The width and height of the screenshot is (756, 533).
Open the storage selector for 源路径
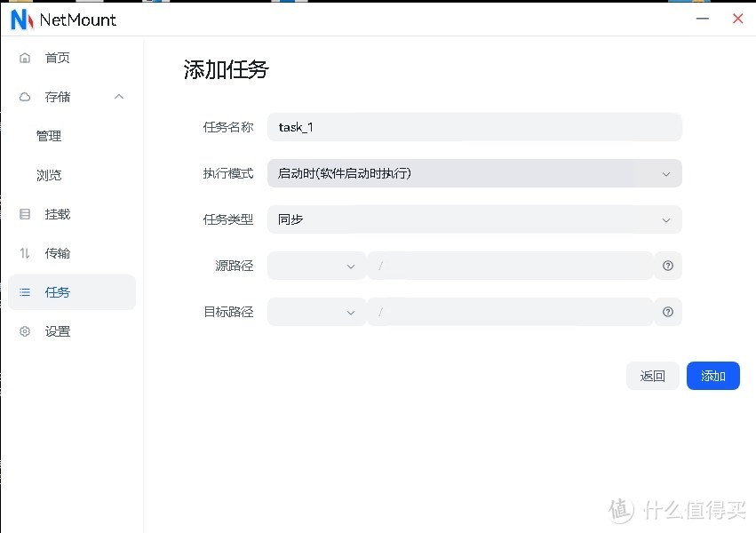315,266
